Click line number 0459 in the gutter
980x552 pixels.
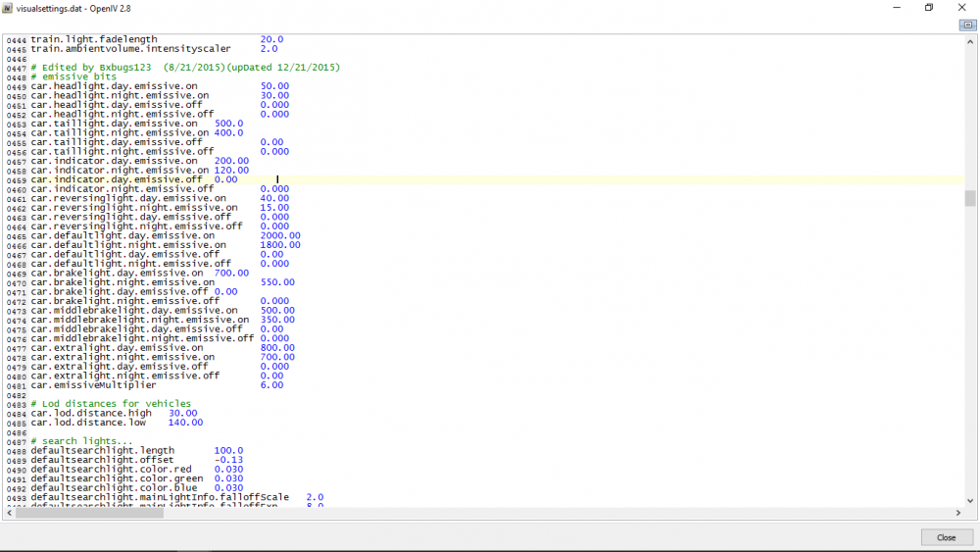pos(17,180)
